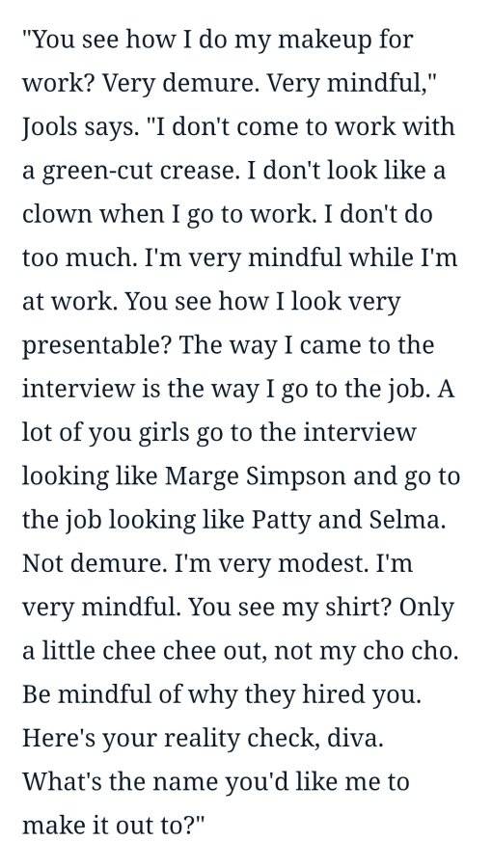Click the name "Jools" in the text
492x868 pixels.
50,128
